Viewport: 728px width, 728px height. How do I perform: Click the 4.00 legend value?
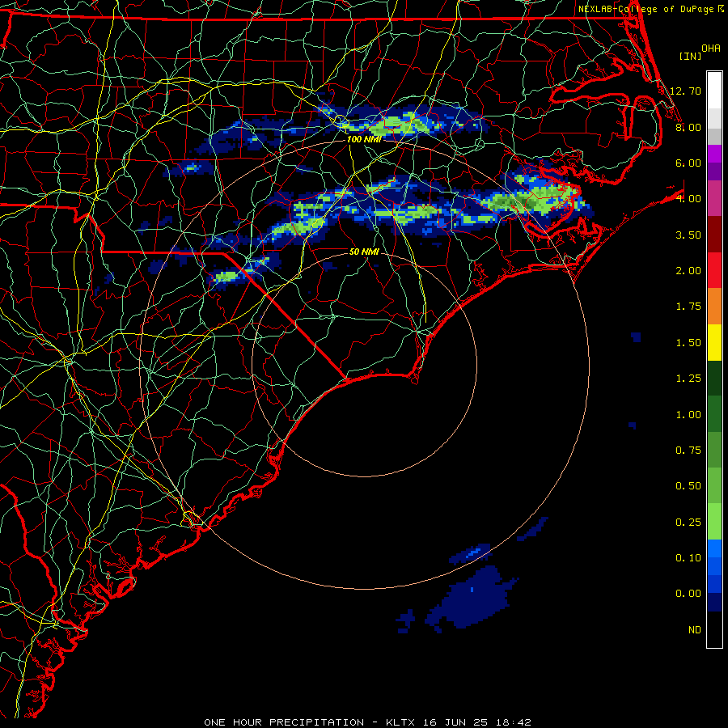688,199
